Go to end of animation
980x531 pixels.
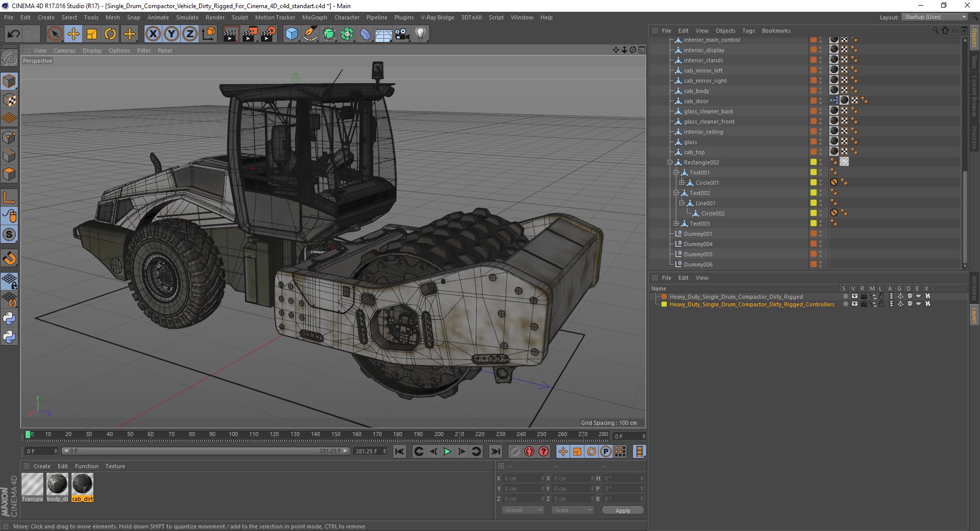pyautogui.click(x=495, y=451)
